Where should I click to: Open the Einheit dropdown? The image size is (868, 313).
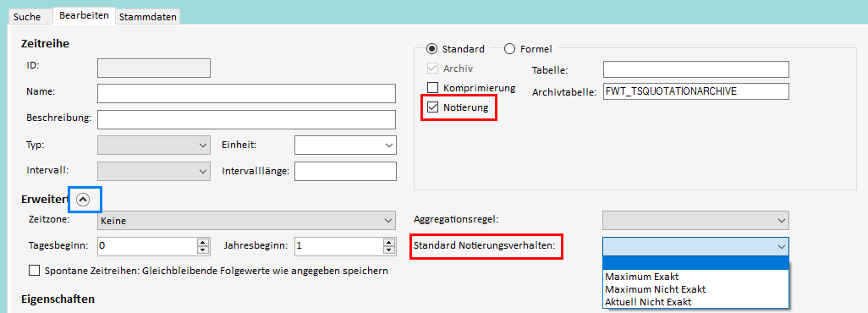click(x=345, y=146)
